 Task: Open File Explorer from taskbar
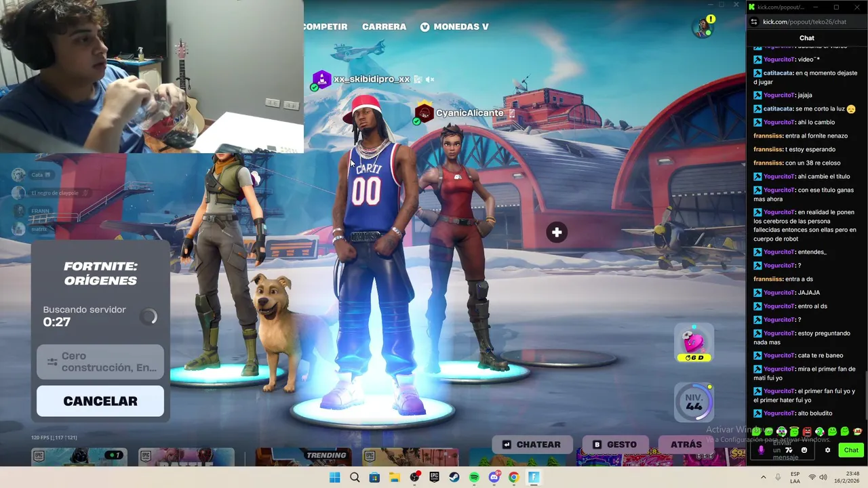click(395, 478)
